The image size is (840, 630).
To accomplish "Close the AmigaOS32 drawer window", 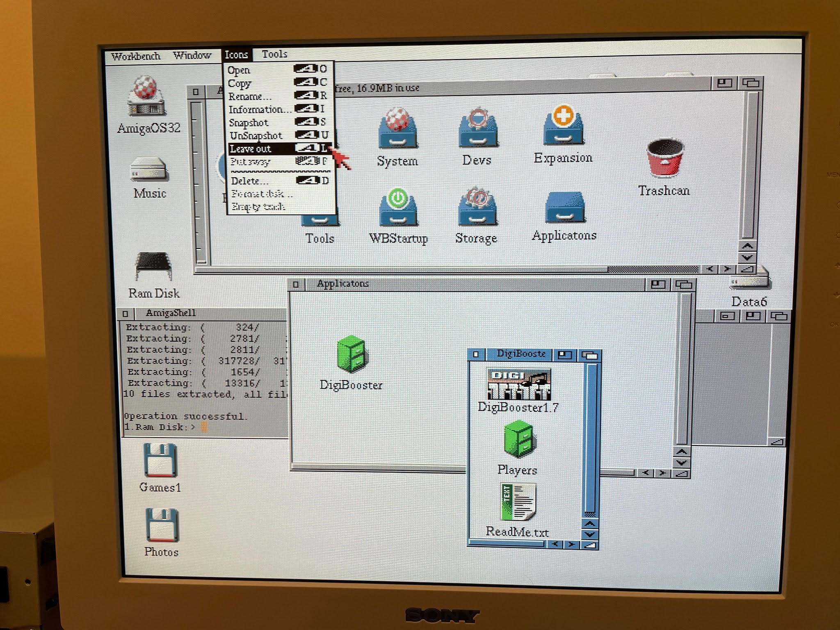I will 196,92.
